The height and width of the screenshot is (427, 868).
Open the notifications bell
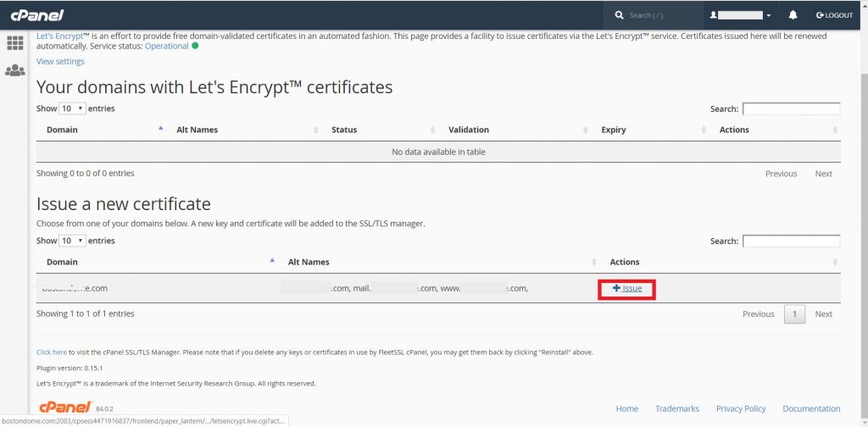coord(793,15)
